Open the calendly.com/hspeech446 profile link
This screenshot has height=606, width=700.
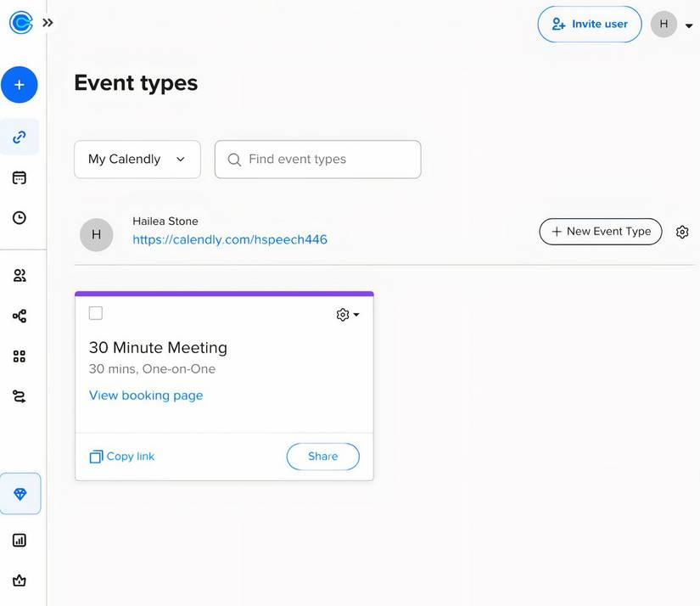[230, 239]
